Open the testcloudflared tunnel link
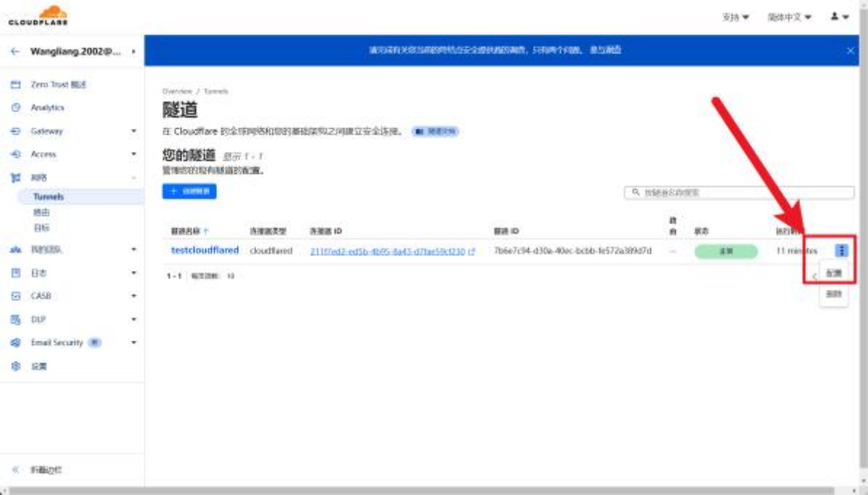Viewport: 868px width, 495px height. [205, 250]
